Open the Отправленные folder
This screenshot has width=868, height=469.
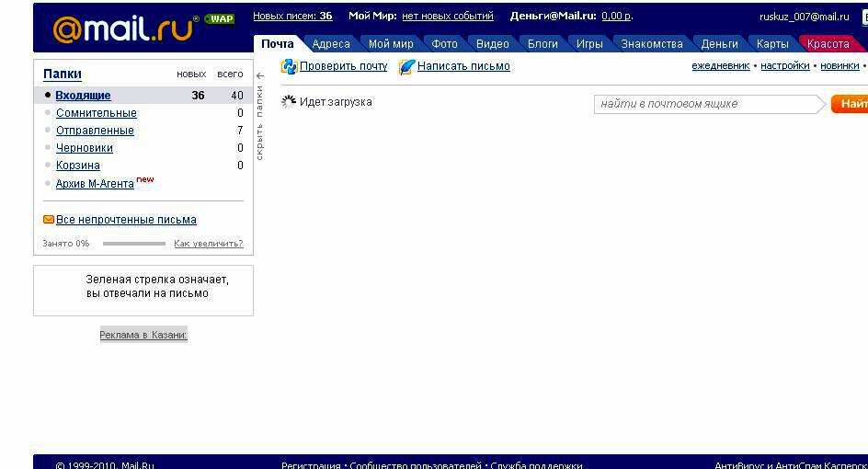click(x=95, y=131)
